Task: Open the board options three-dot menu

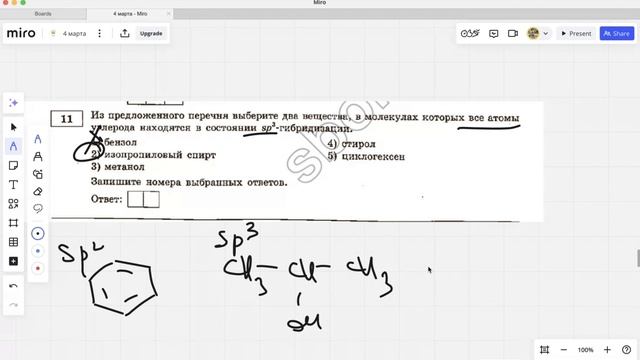Action: [x=100, y=33]
